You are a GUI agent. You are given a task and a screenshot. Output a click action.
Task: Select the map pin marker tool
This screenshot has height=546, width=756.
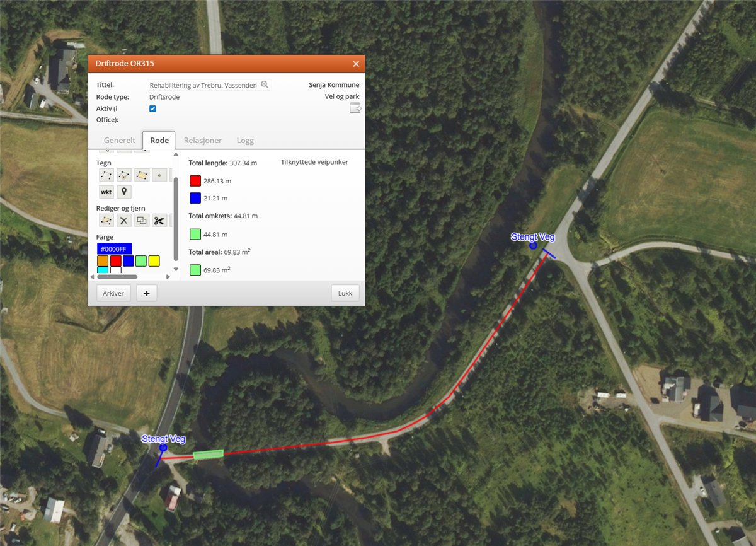click(124, 192)
